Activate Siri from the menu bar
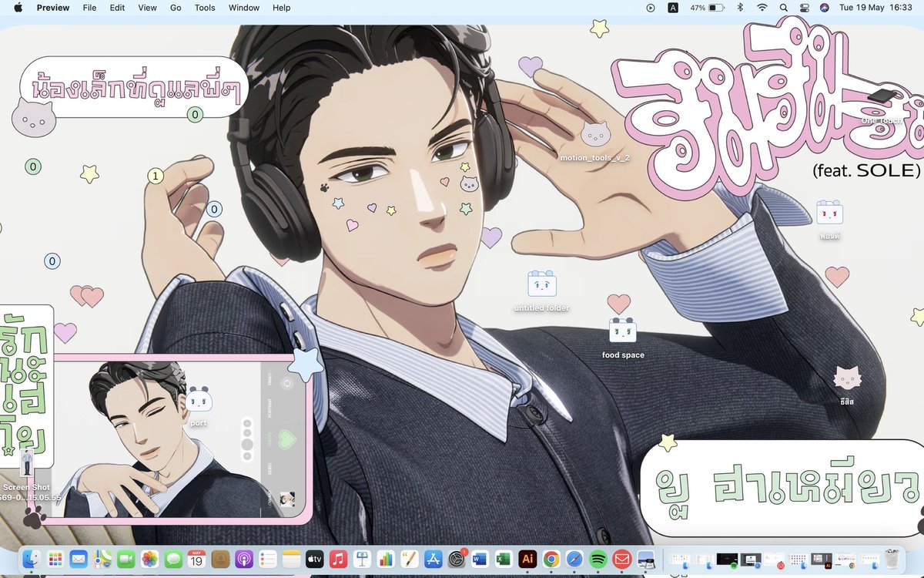Screen dimensions: 924x578 tap(825, 8)
